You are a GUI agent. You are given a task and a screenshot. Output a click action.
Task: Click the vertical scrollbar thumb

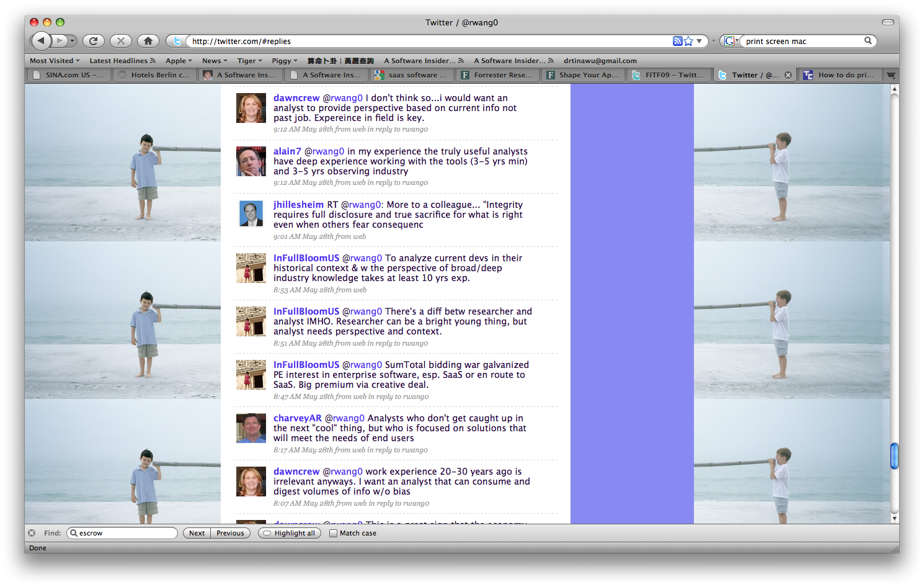click(894, 456)
